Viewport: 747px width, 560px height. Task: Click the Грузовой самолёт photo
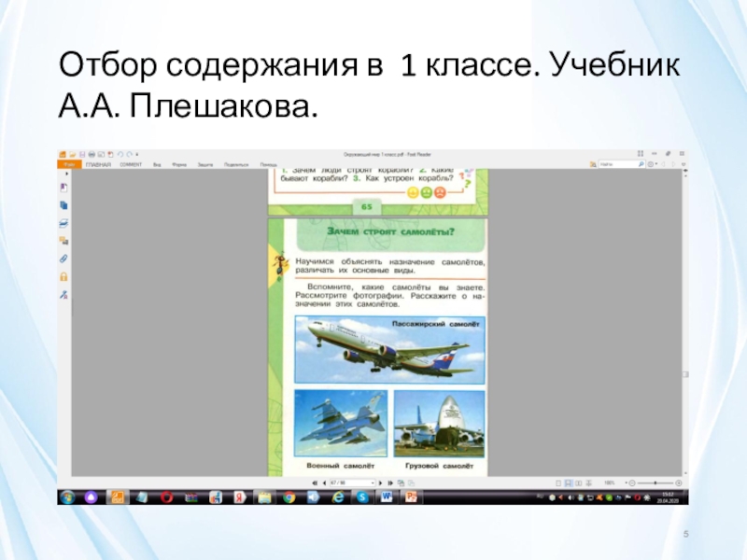pyautogui.click(x=439, y=424)
